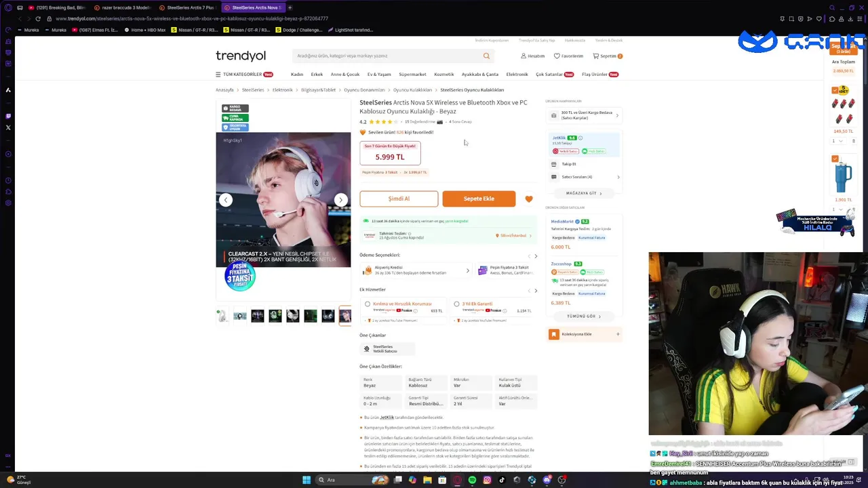Select 3 Yıl Ek Garanti radio option
The width and height of the screenshot is (868, 488).
(x=456, y=304)
